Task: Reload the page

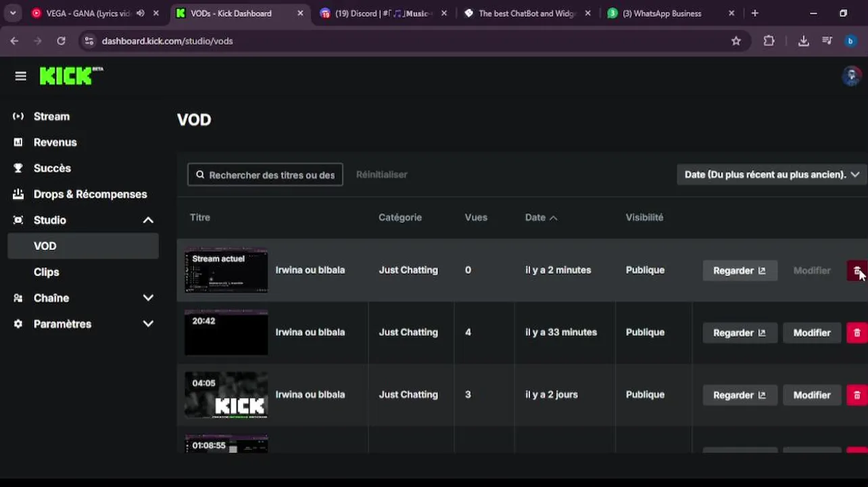Action: [61, 41]
